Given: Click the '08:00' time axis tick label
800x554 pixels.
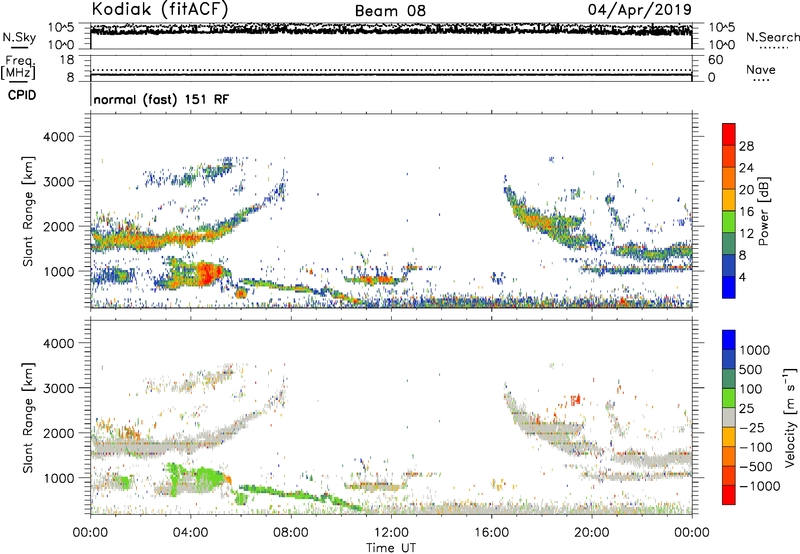Looking at the screenshot, I should coord(291,533).
